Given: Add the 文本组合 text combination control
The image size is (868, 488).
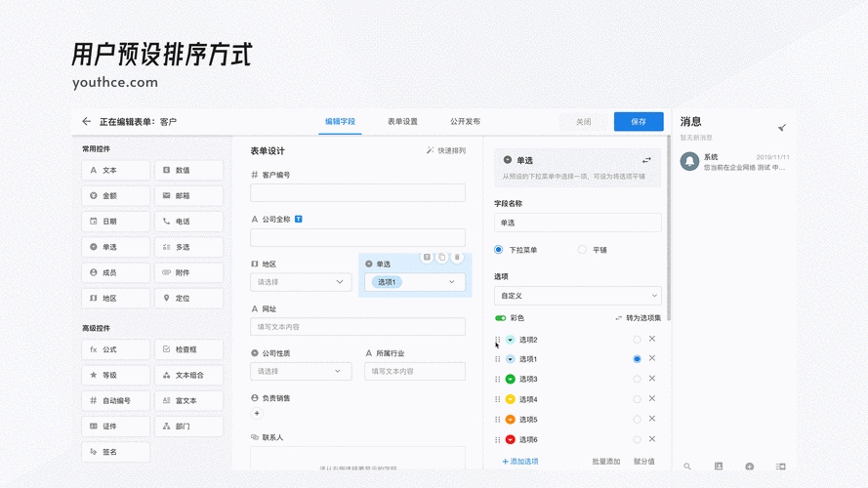Looking at the screenshot, I should [188, 375].
